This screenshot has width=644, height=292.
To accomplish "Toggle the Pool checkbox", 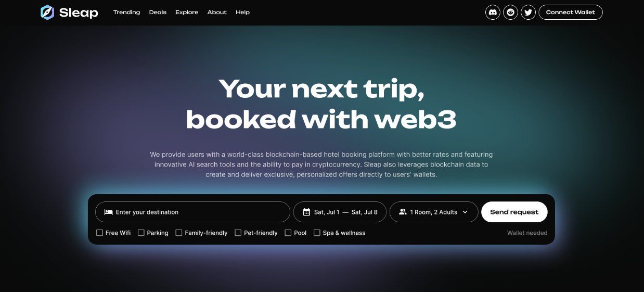I will coord(288,233).
